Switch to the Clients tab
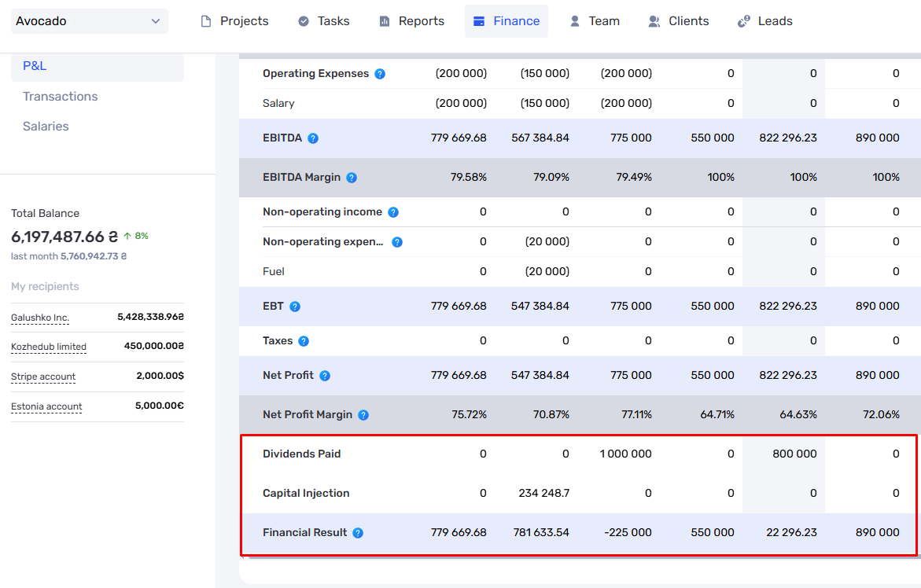This screenshot has width=921, height=588. pos(679,21)
